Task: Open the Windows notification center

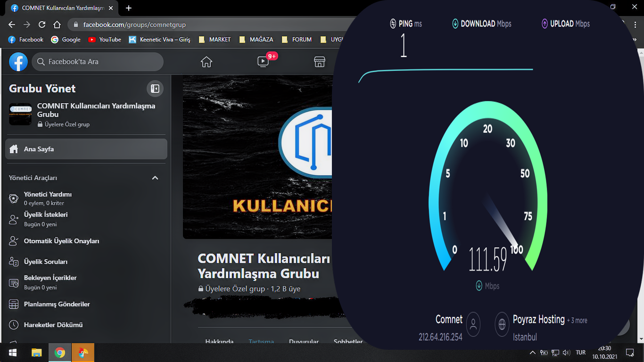Action: (x=630, y=353)
